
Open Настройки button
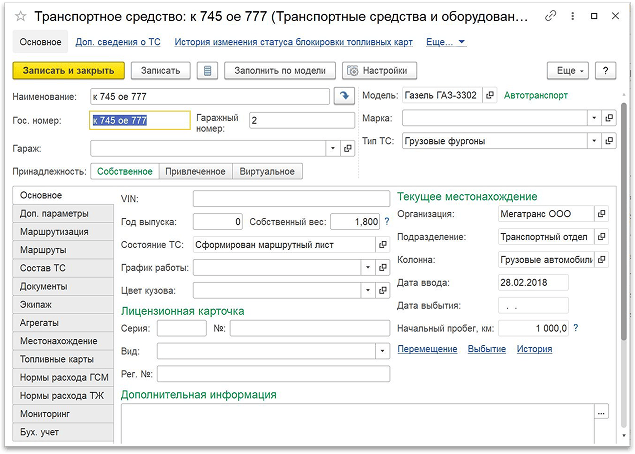pyautogui.click(x=379, y=70)
